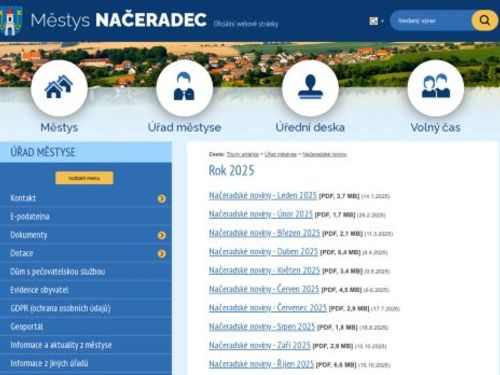The height and width of the screenshot is (375, 500).
Task: Open Načeradské noviny - Duben 2025 PDF
Action: click(x=263, y=251)
